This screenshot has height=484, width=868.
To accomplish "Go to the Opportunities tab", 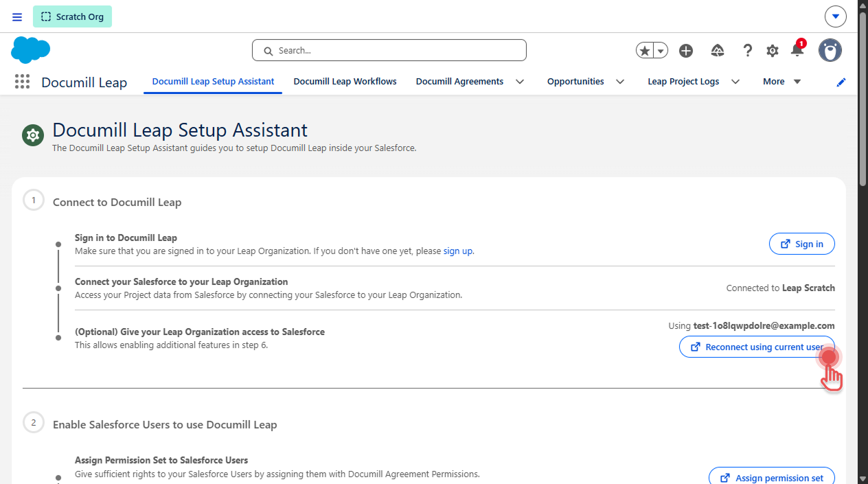I will (575, 81).
